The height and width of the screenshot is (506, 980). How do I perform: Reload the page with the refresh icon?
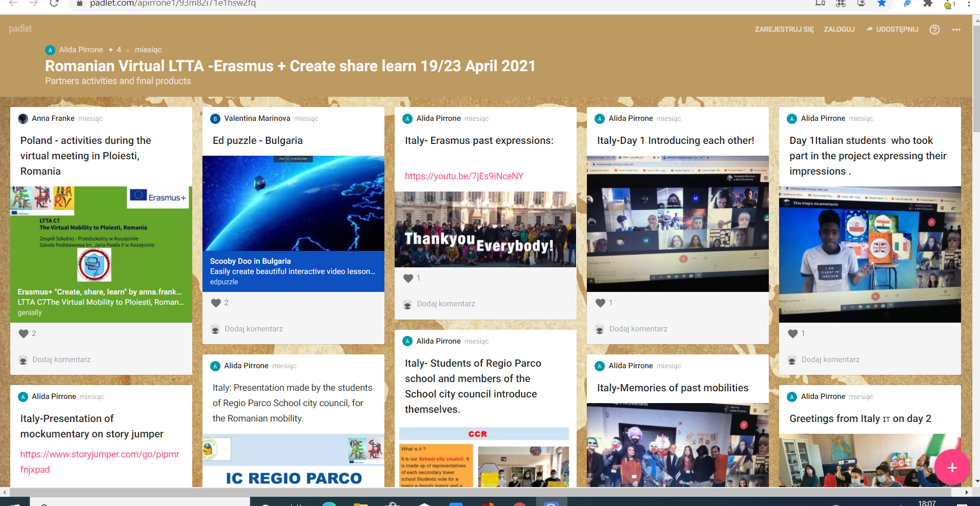[54, 4]
